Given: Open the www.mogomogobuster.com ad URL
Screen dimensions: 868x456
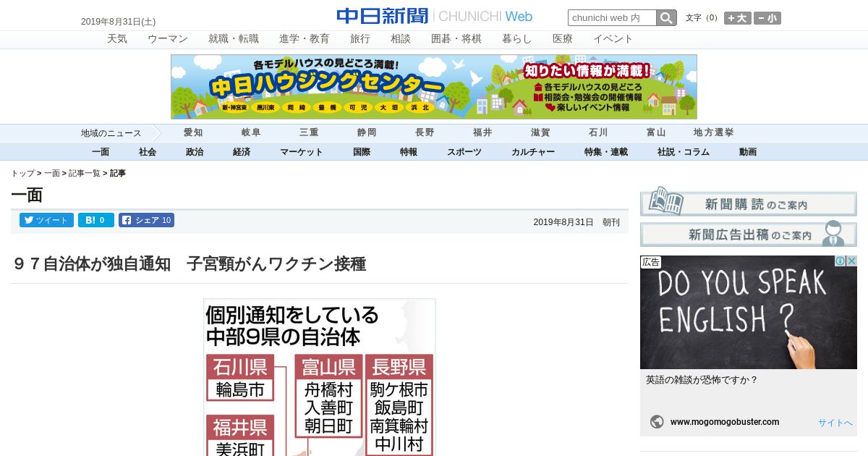Looking at the screenshot, I should [x=725, y=422].
